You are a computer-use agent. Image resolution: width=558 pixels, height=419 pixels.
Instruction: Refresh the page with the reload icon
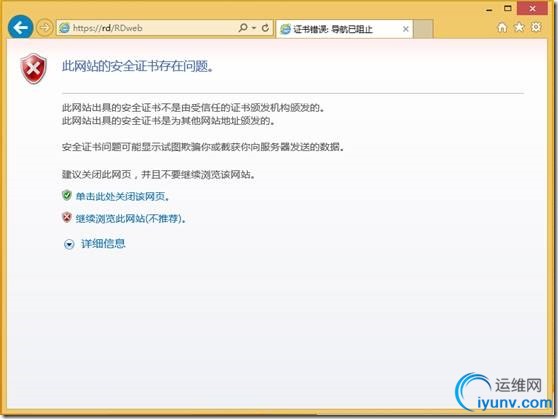pyautogui.click(x=265, y=27)
